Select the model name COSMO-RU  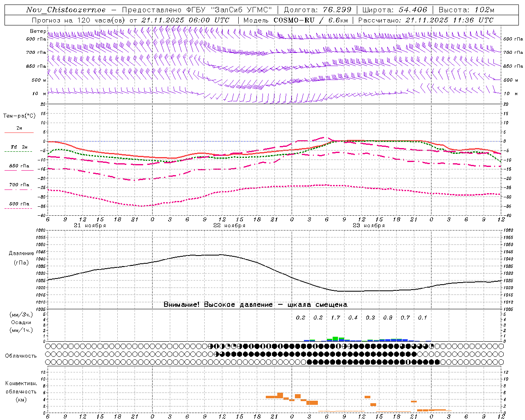click(x=291, y=20)
